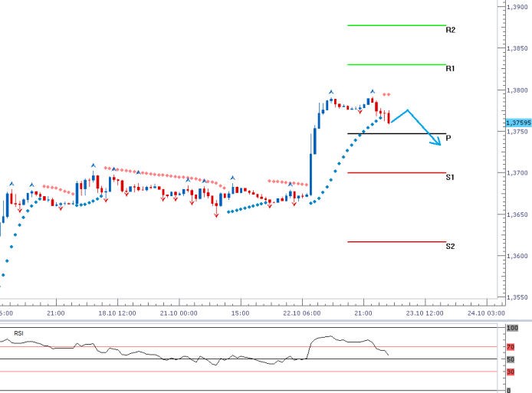Select the green R2 resistance line
The image size is (532, 393).
point(396,25)
